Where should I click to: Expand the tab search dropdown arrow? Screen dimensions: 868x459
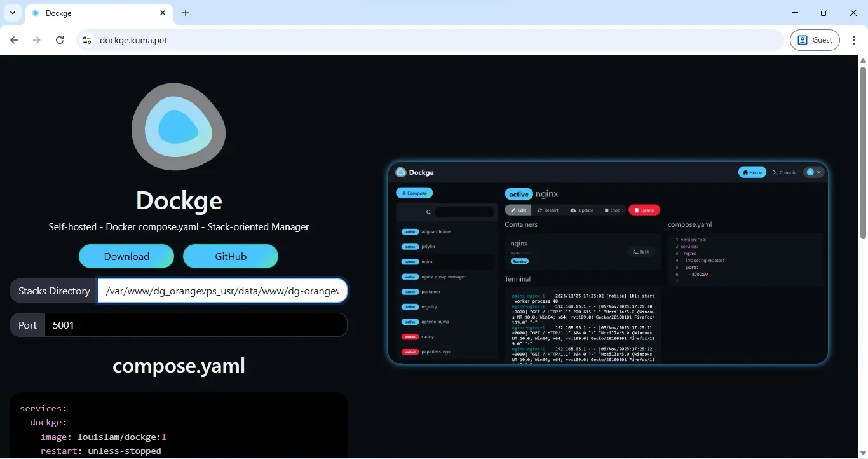[12, 13]
